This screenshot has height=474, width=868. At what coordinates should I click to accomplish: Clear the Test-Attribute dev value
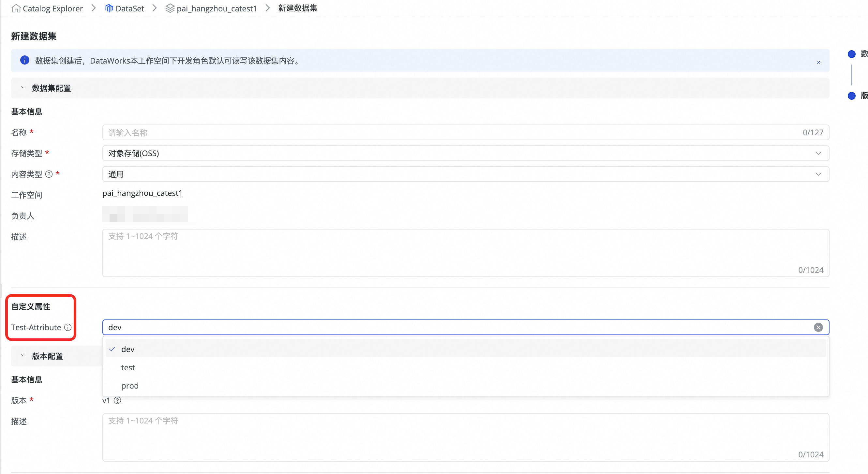(x=818, y=327)
